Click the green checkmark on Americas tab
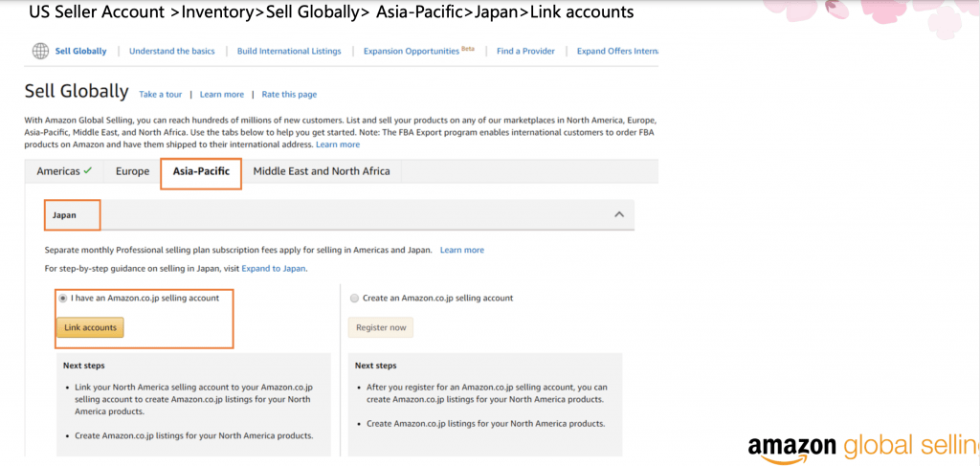Viewport: 980px width, 466px height. click(x=88, y=170)
